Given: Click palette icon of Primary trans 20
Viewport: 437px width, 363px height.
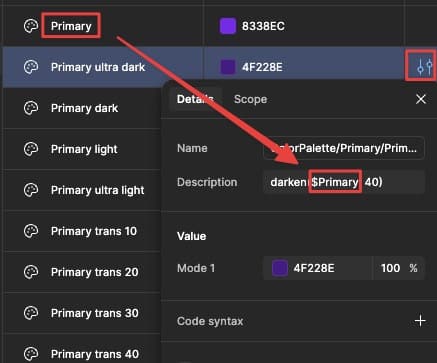Looking at the screenshot, I should pyautogui.click(x=31, y=272).
